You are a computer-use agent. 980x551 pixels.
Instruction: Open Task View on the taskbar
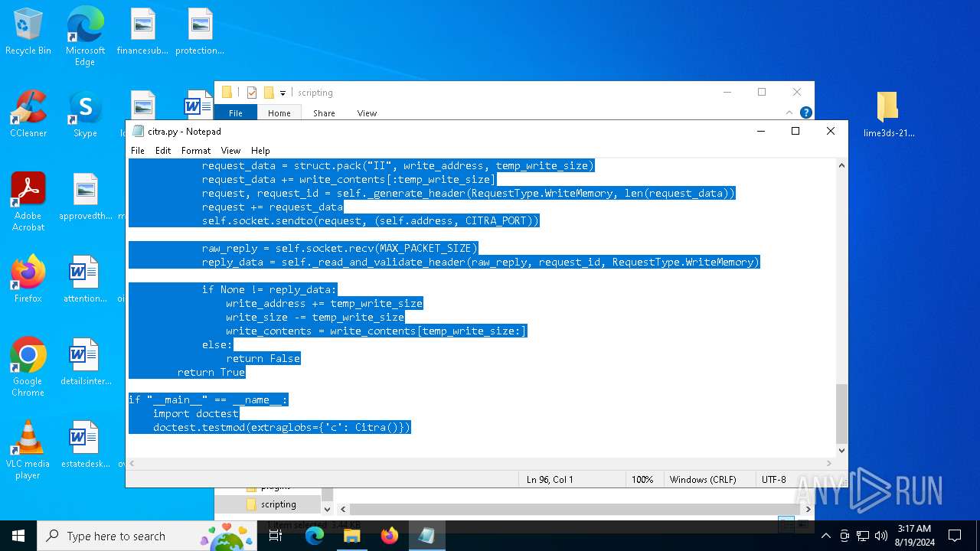tap(276, 536)
